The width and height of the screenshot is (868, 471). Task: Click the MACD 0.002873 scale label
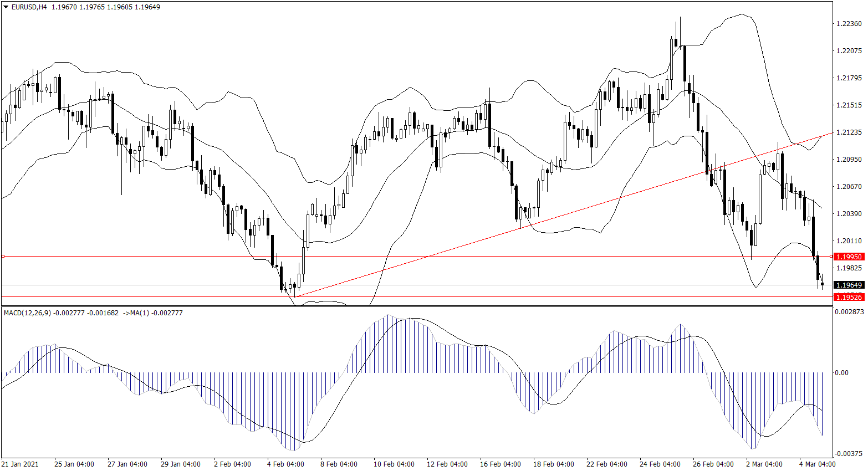(849, 312)
